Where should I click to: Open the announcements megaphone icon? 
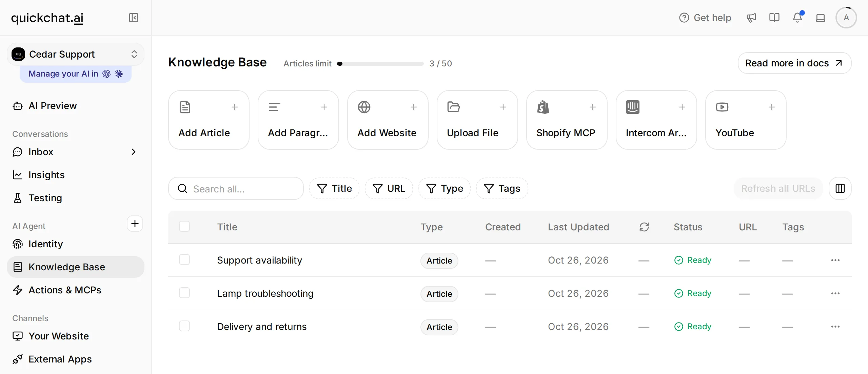[751, 18]
